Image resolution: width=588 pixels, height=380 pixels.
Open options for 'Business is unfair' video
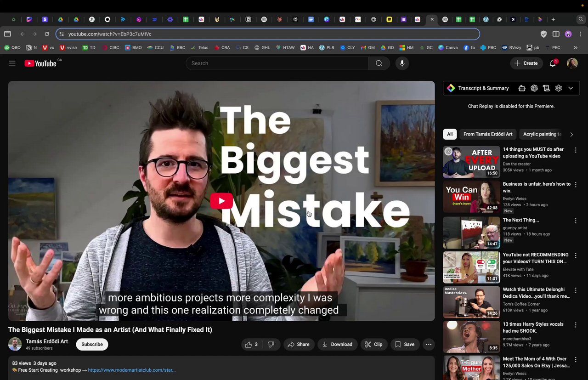pyautogui.click(x=575, y=185)
